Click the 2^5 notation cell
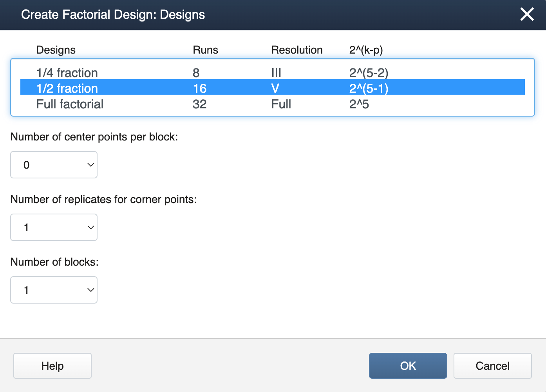The image size is (546, 392). pos(359,104)
